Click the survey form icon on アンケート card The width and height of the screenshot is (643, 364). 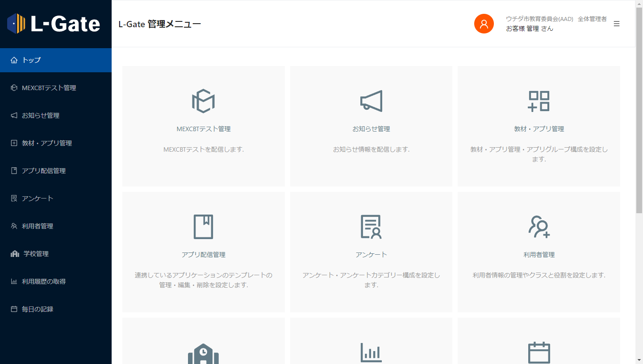click(x=372, y=227)
